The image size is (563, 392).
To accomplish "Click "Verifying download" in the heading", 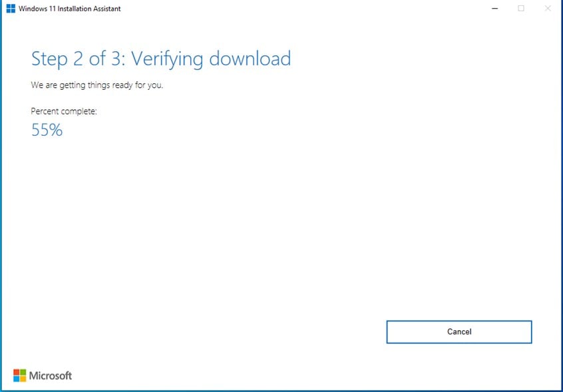I will click(211, 59).
